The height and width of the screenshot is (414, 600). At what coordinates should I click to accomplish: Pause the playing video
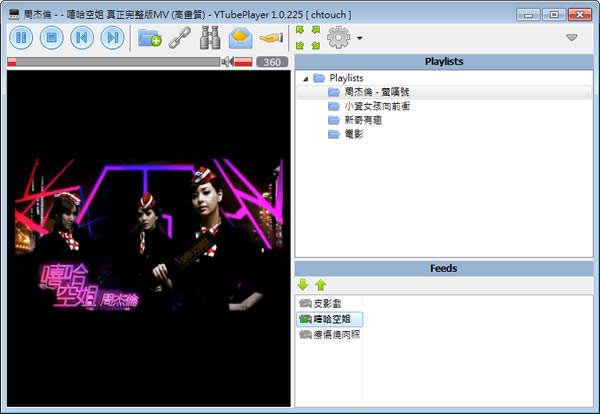point(21,38)
